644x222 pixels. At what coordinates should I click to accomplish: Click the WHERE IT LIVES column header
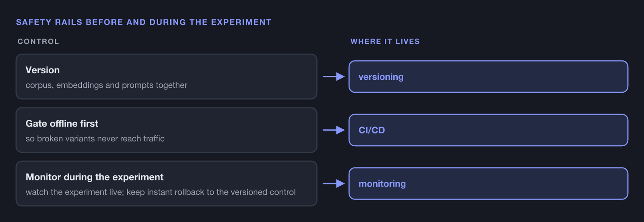385,41
